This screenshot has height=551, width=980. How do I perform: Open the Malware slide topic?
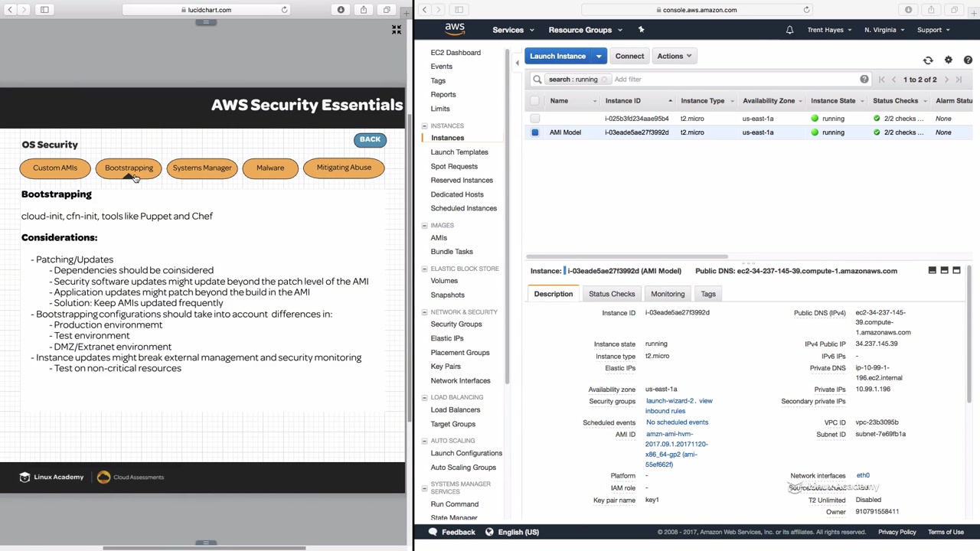pyautogui.click(x=270, y=168)
